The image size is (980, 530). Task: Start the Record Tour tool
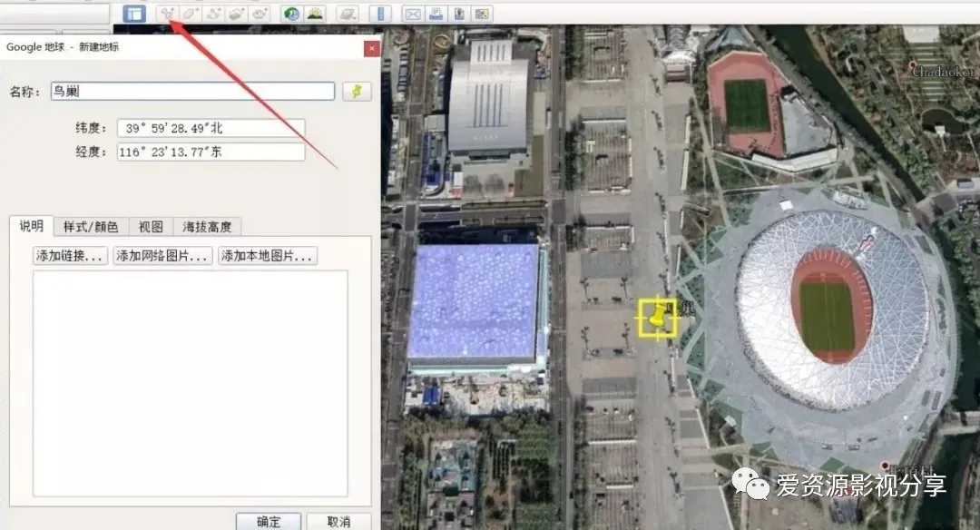[260, 14]
